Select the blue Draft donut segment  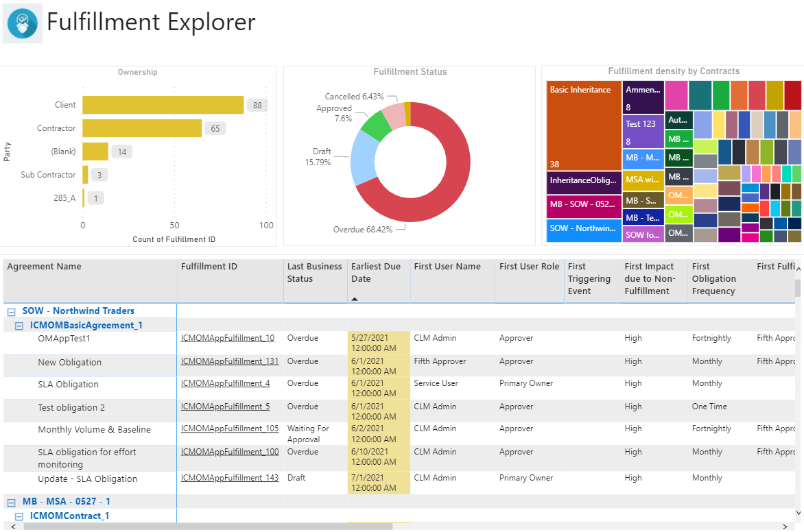coord(361,158)
